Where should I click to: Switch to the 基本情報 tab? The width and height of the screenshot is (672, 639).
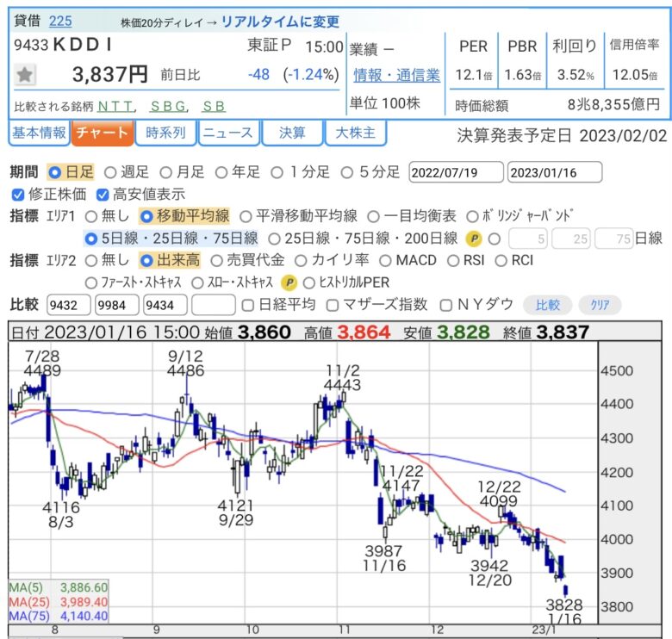(x=39, y=133)
